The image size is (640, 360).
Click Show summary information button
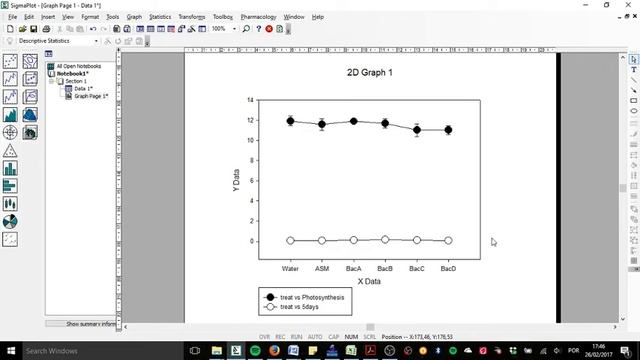(81, 324)
